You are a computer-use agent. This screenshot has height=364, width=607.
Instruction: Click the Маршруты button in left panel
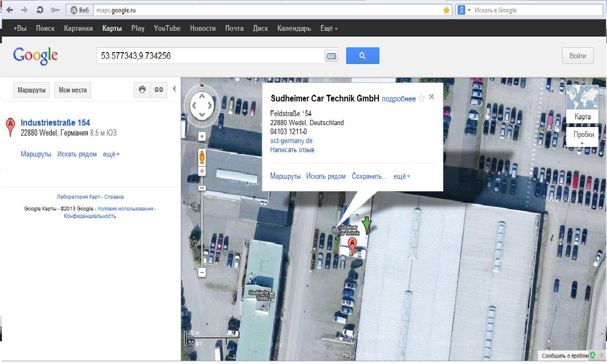[31, 90]
